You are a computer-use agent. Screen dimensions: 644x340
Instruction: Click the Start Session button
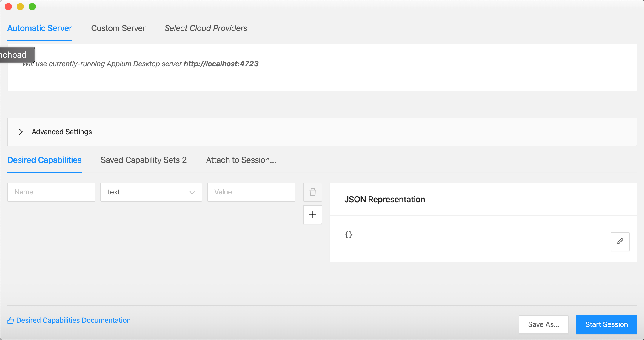point(606,324)
